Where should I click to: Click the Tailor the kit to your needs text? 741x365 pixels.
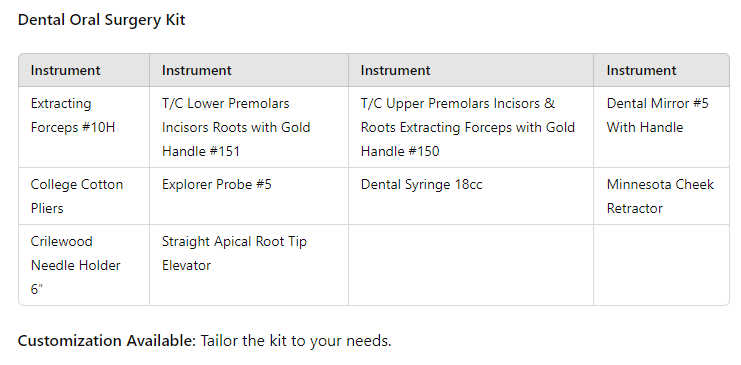[x=296, y=340]
